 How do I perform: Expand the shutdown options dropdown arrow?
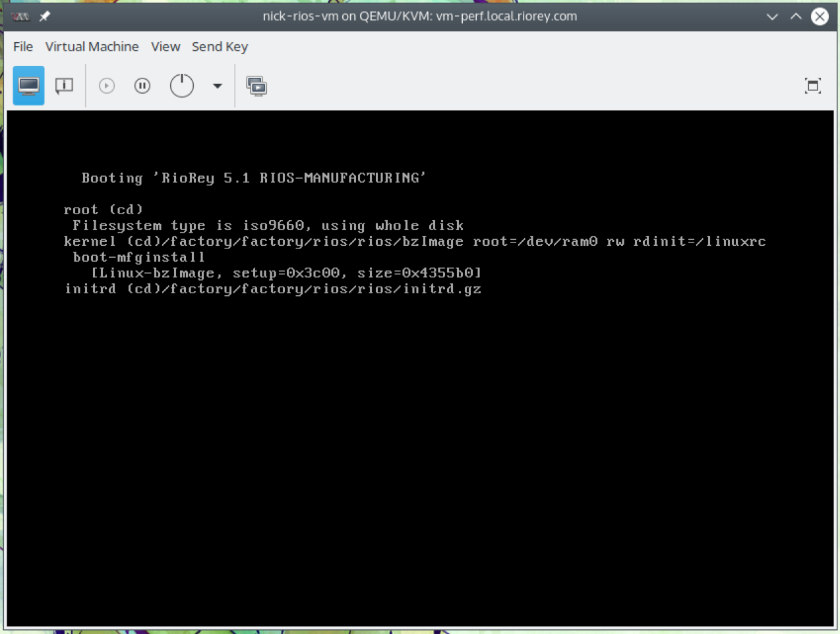[217, 86]
